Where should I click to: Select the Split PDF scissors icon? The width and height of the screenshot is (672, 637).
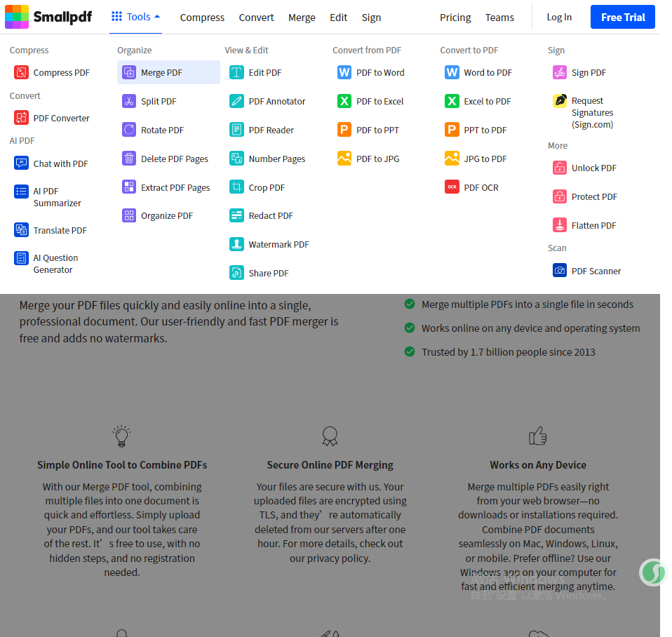[128, 101]
